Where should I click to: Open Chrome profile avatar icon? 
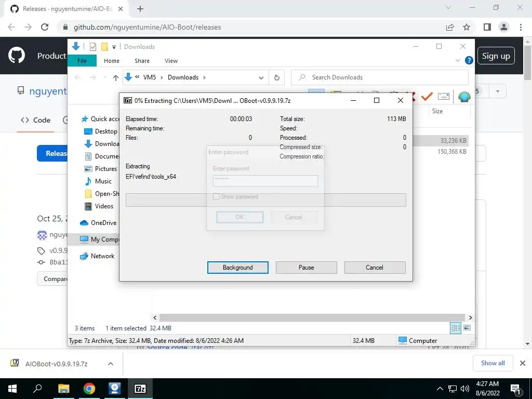tap(504, 27)
